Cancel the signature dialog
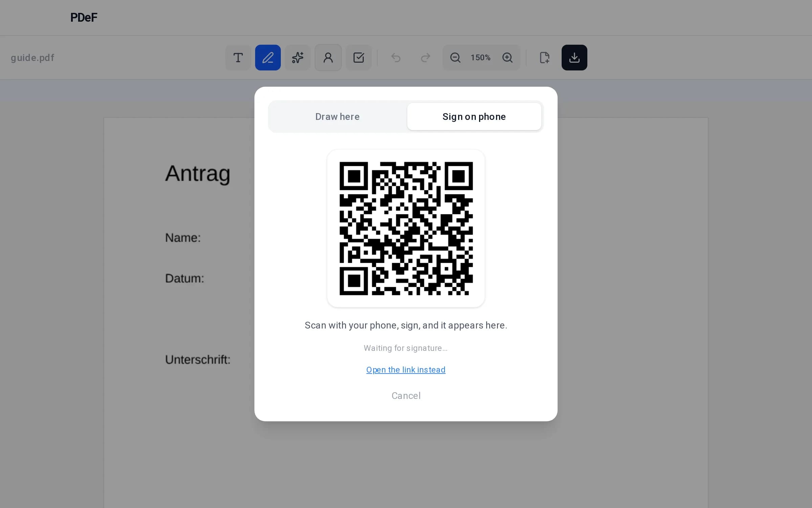This screenshot has width=812, height=508. (406, 396)
